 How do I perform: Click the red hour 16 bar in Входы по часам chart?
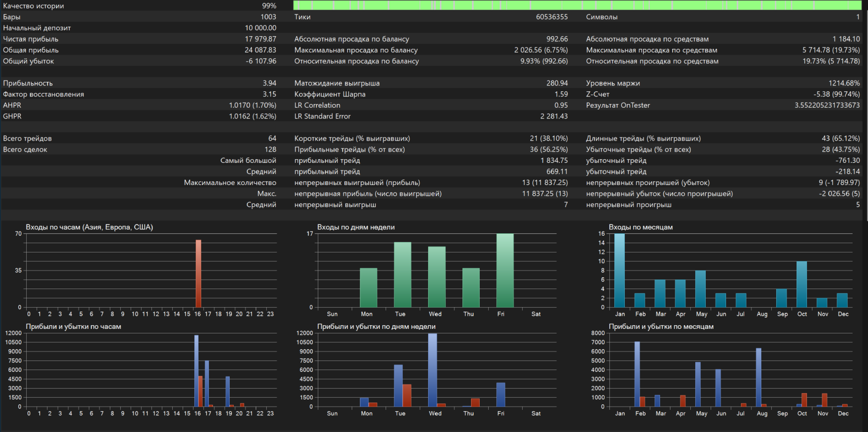tap(198, 274)
